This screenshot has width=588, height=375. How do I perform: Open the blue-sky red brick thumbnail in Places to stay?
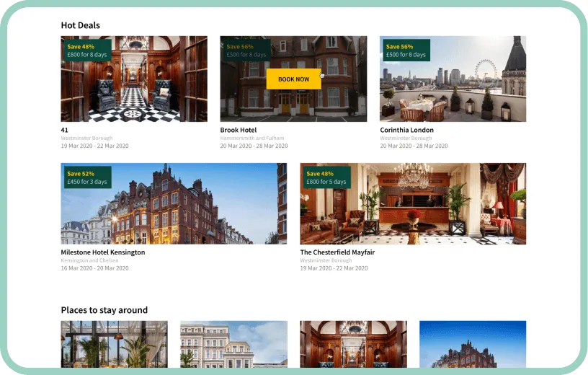coord(473,344)
